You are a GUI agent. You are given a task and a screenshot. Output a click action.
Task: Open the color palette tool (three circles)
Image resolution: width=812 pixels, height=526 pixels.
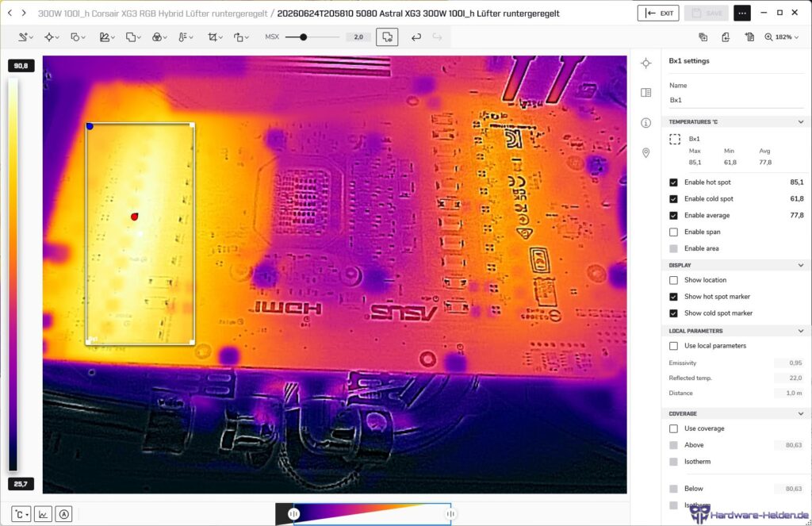pos(157,37)
